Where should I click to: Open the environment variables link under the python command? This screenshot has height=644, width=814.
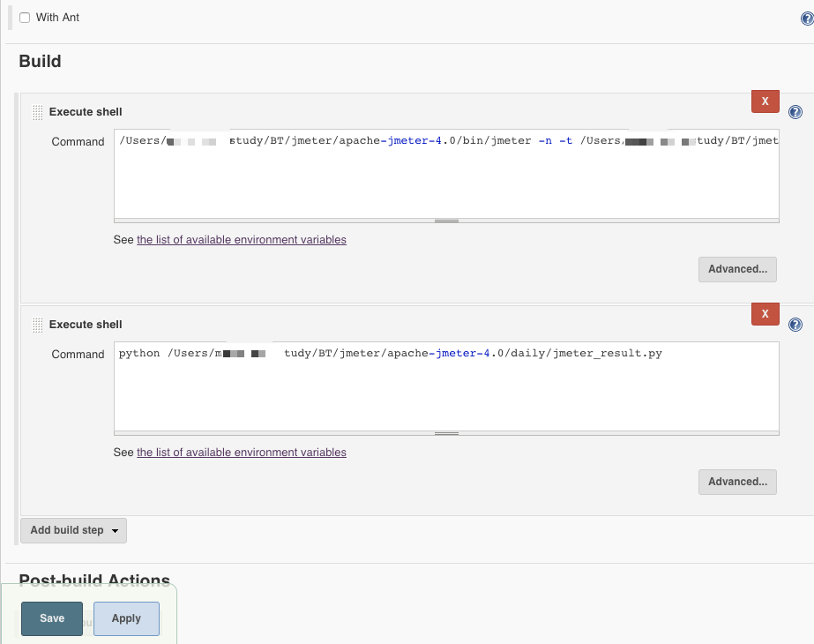(x=242, y=452)
